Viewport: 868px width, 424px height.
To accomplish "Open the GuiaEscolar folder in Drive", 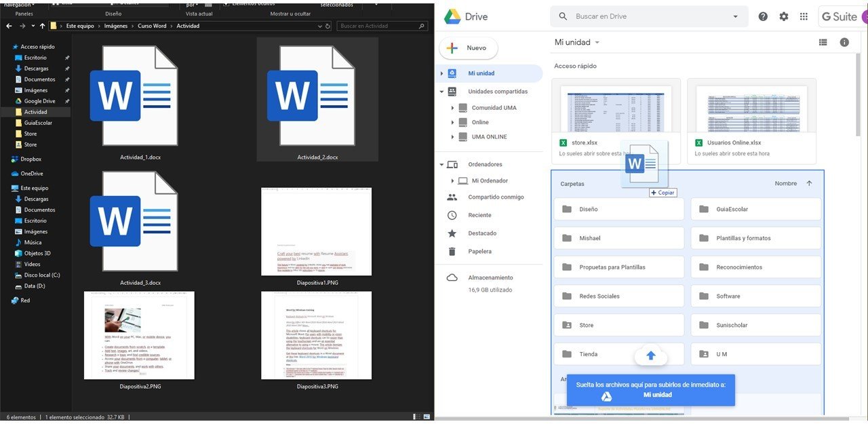I will [x=755, y=209].
